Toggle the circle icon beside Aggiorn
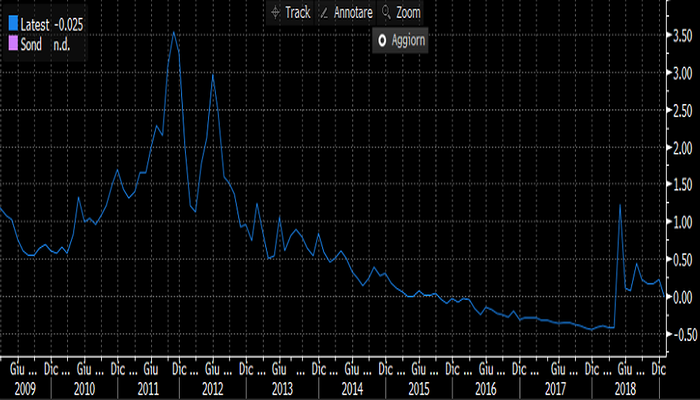 pos(381,41)
